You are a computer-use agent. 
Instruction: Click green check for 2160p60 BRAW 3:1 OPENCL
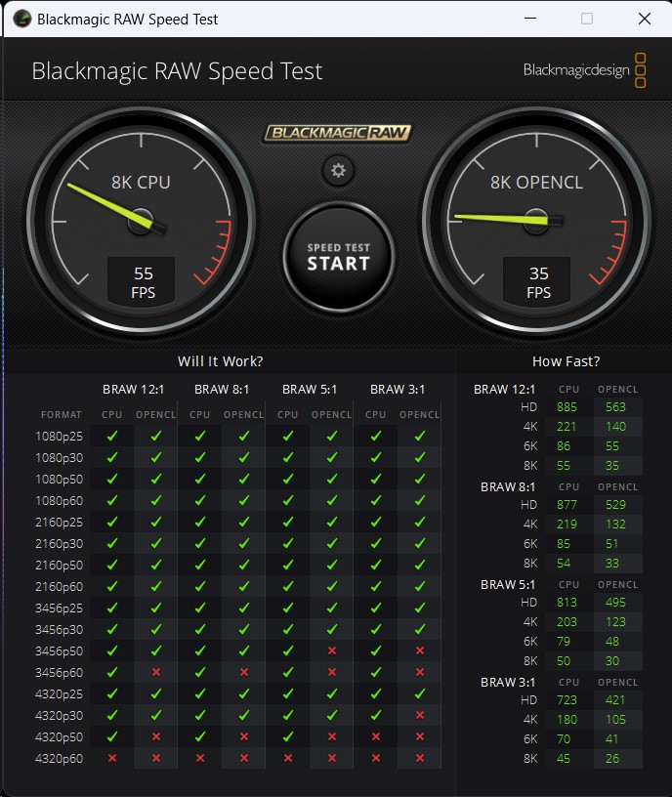coord(420,586)
